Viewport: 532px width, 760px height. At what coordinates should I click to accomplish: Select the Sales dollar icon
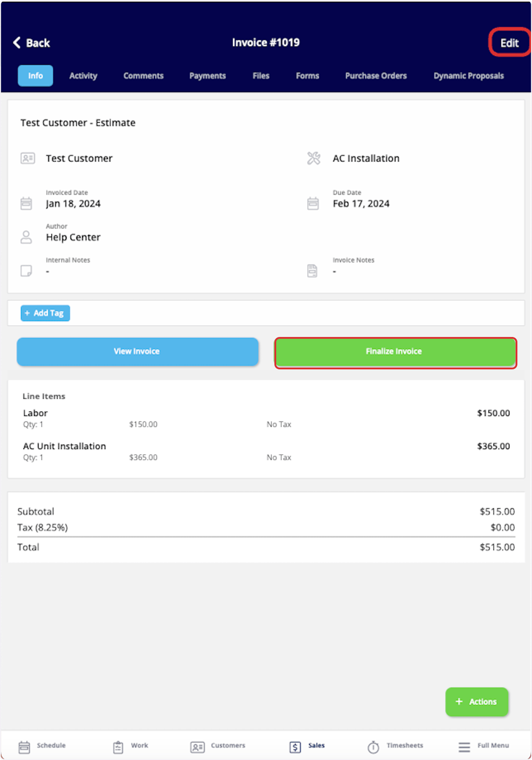[x=295, y=747]
